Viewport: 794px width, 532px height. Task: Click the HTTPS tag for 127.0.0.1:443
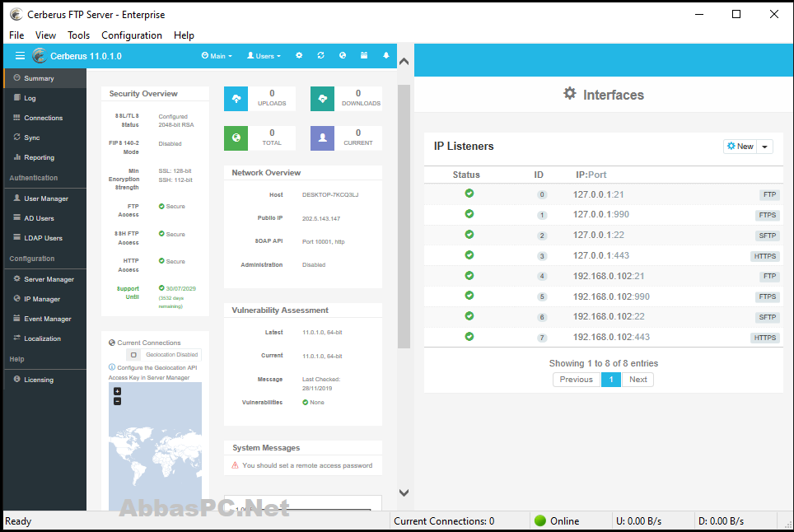[764, 256]
